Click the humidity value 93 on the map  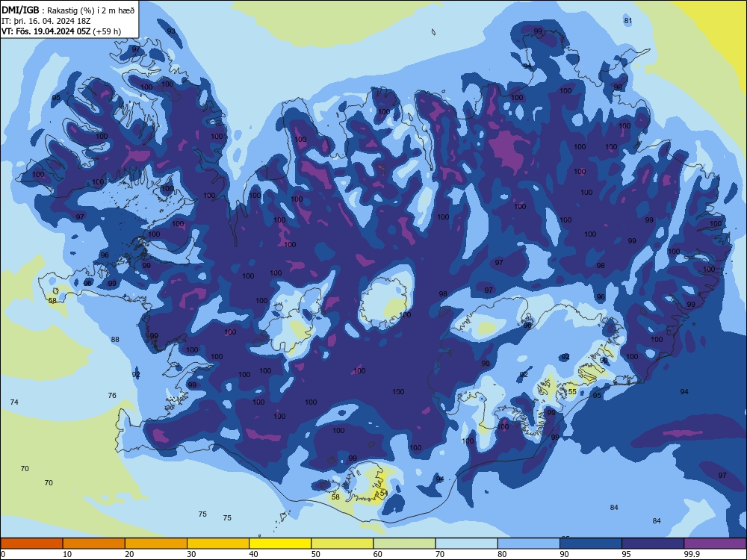click(x=171, y=31)
